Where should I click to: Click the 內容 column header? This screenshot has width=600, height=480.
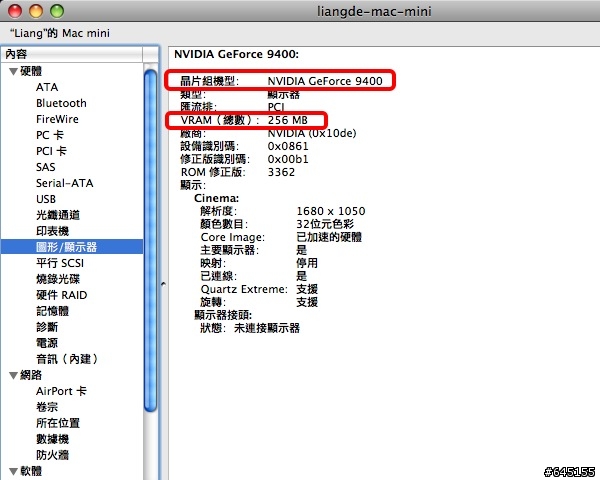pyautogui.click(x=72, y=54)
